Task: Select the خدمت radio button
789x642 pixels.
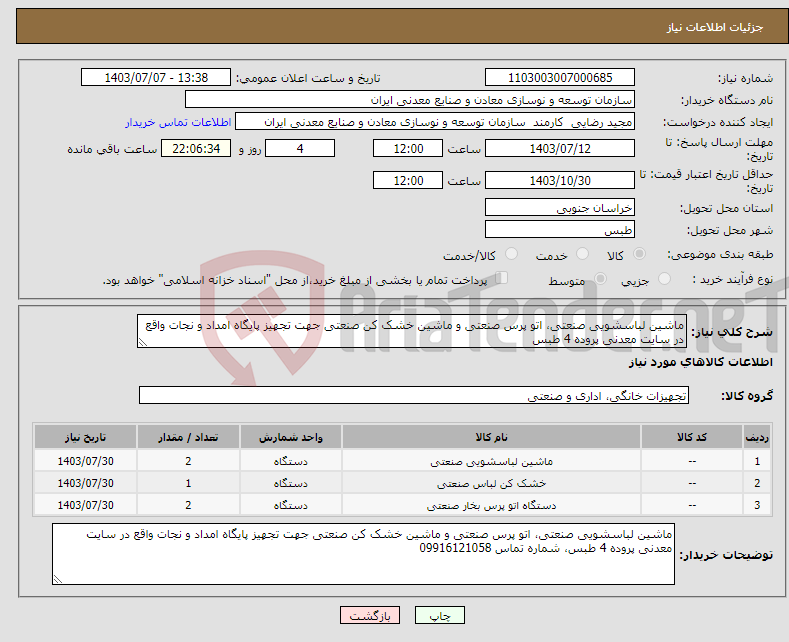Action: pyautogui.click(x=582, y=254)
